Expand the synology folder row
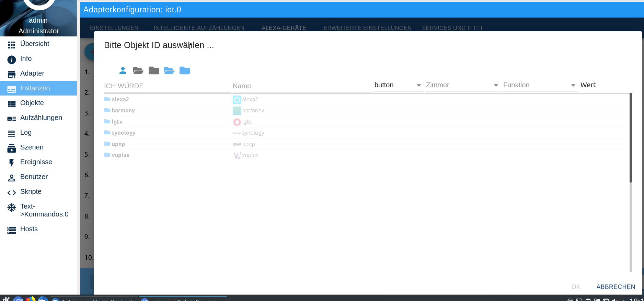This screenshot has height=301, width=644. point(107,133)
